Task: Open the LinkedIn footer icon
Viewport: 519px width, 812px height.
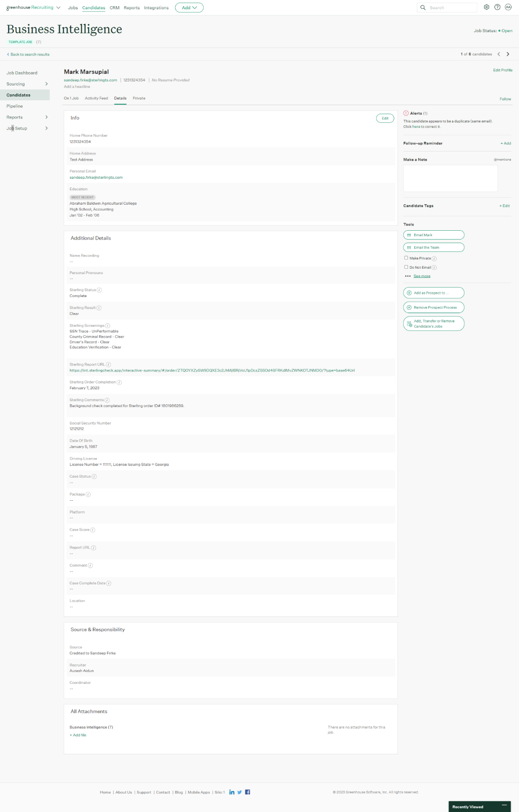Action: 232,792
